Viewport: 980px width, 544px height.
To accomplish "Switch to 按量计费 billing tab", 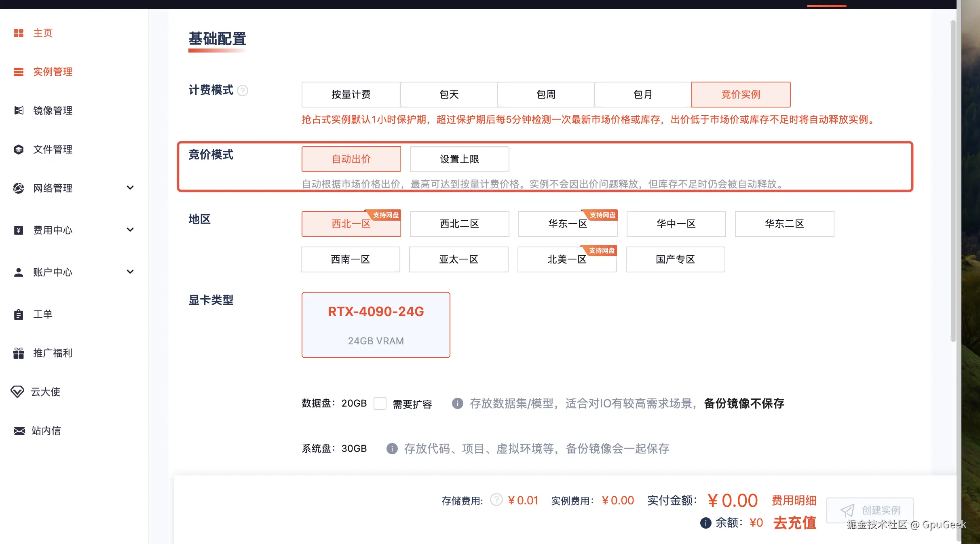I will pyautogui.click(x=351, y=95).
